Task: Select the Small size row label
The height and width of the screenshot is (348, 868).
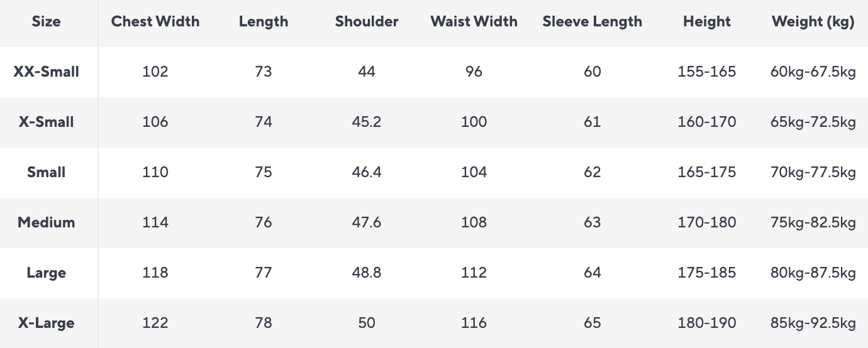Action: click(x=47, y=172)
